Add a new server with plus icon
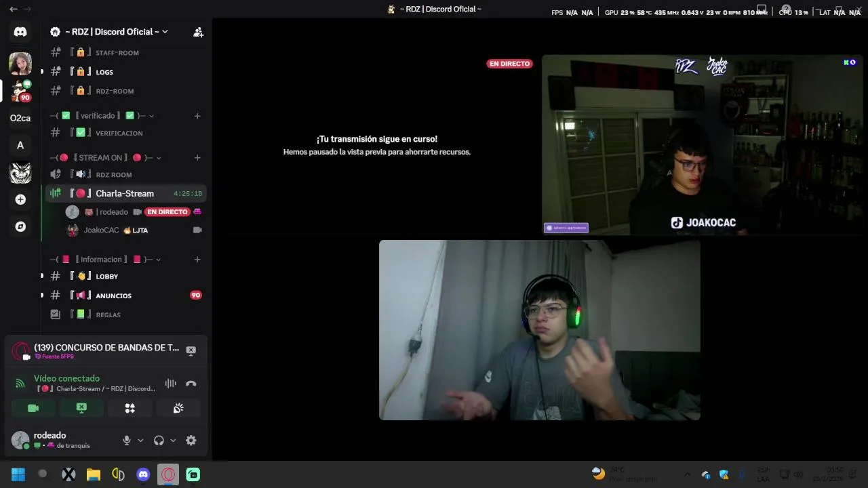The image size is (868, 488). pyautogui.click(x=20, y=199)
